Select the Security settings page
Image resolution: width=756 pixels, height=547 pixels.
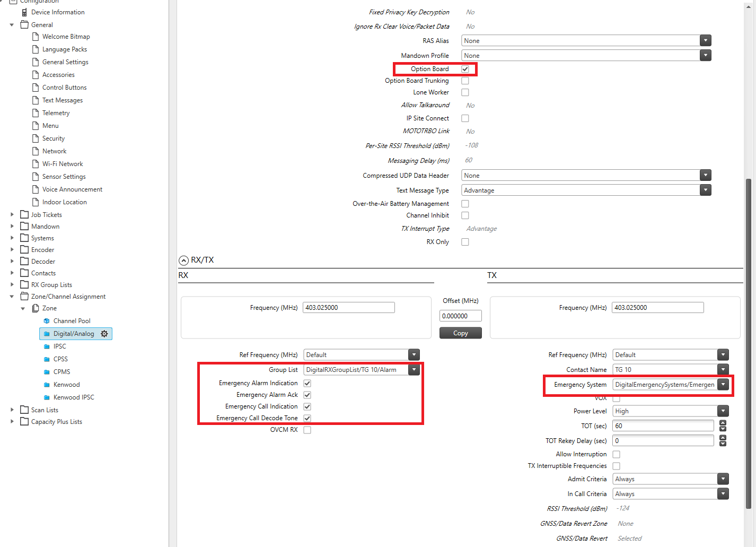pyautogui.click(x=52, y=138)
